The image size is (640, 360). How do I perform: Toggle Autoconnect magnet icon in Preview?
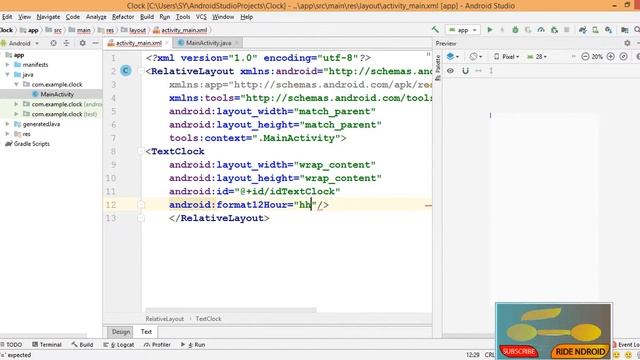click(x=465, y=71)
